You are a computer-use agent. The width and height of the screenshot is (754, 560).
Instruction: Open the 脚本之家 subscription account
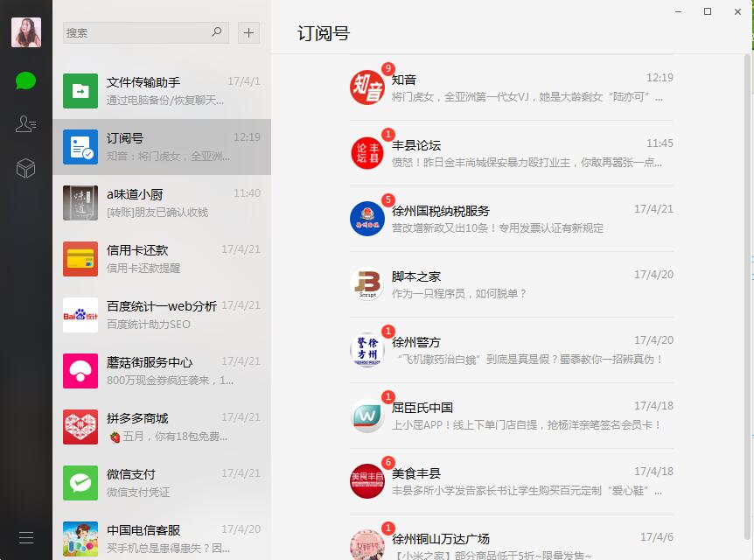click(x=511, y=284)
